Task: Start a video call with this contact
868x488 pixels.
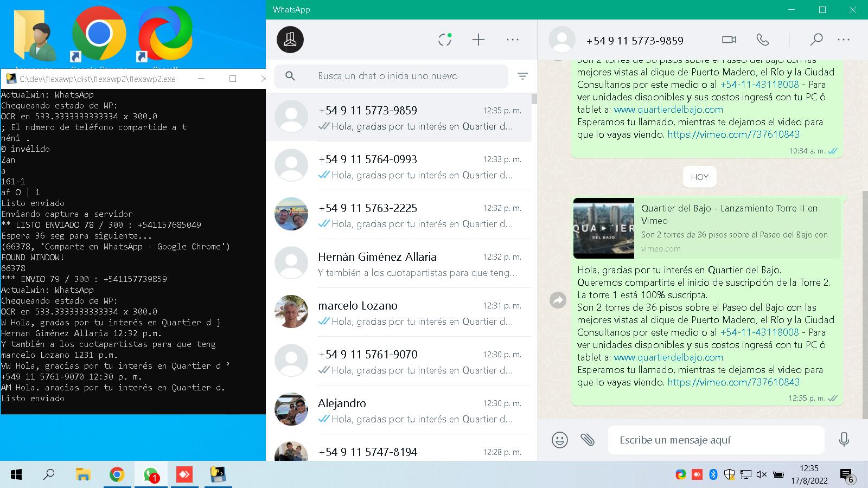Action: pyautogui.click(x=729, y=40)
